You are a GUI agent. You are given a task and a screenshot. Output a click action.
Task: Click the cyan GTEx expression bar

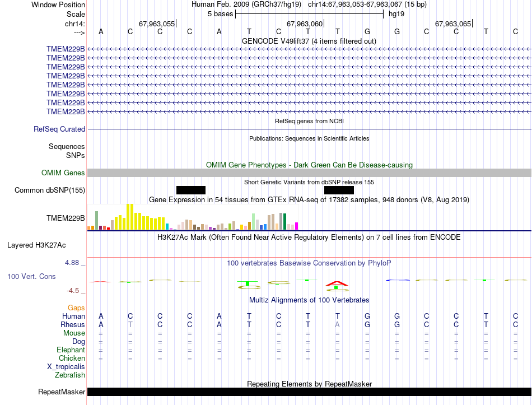(x=167, y=227)
